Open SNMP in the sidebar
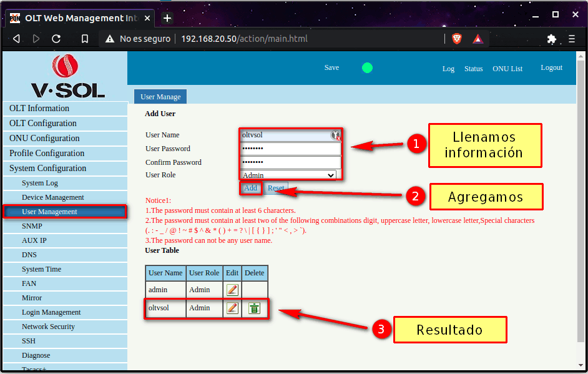588x374 pixels. pyautogui.click(x=32, y=226)
